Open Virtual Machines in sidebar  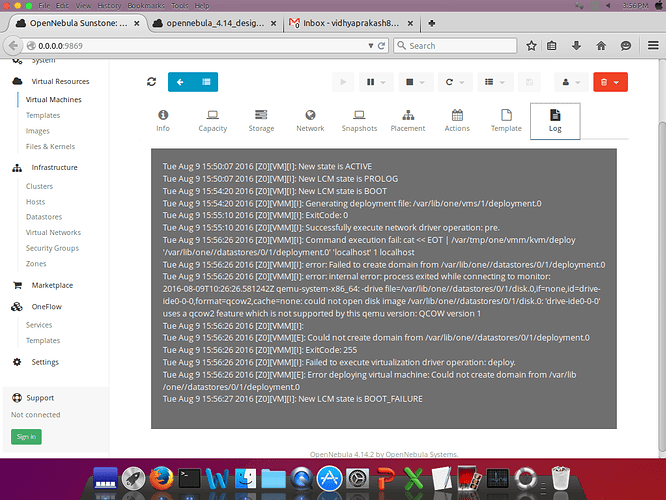pos(54,99)
